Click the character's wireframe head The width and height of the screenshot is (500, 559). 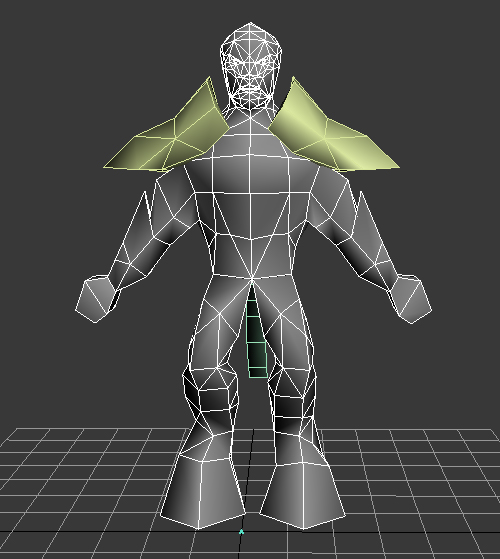[x=251, y=64]
